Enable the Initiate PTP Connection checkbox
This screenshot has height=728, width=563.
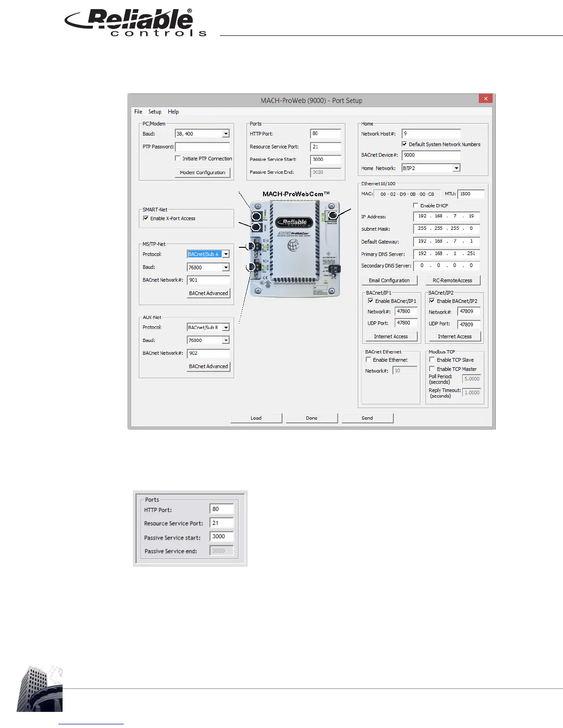(x=178, y=158)
